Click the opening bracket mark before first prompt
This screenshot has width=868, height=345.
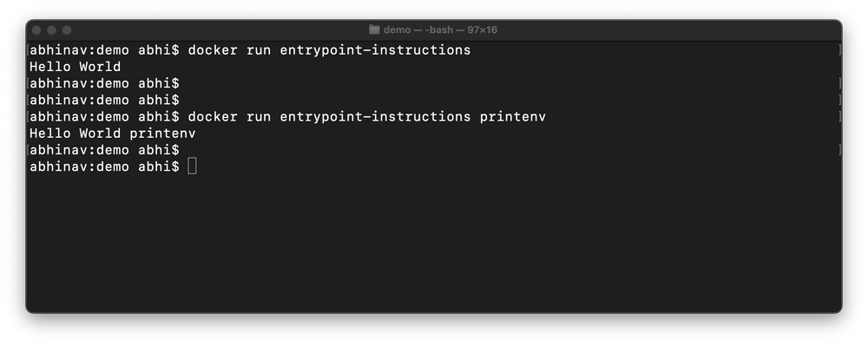click(x=28, y=50)
